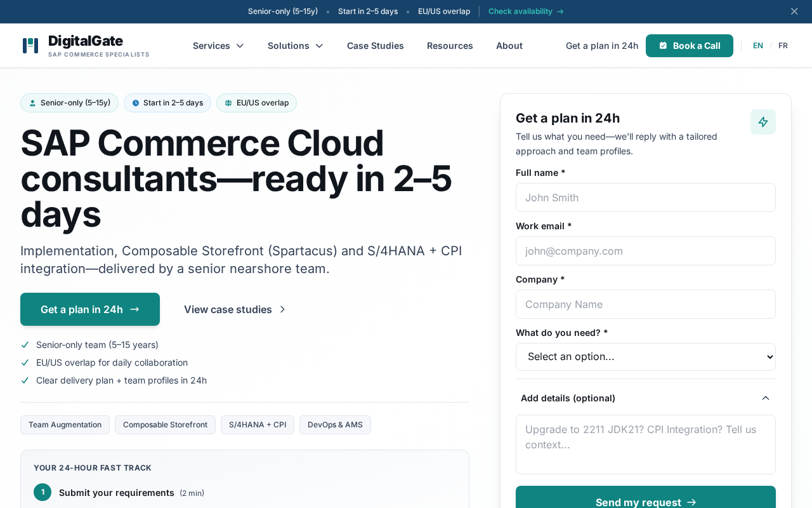812x508 pixels.
Task: Open the Resources nav item
Action: (450, 46)
